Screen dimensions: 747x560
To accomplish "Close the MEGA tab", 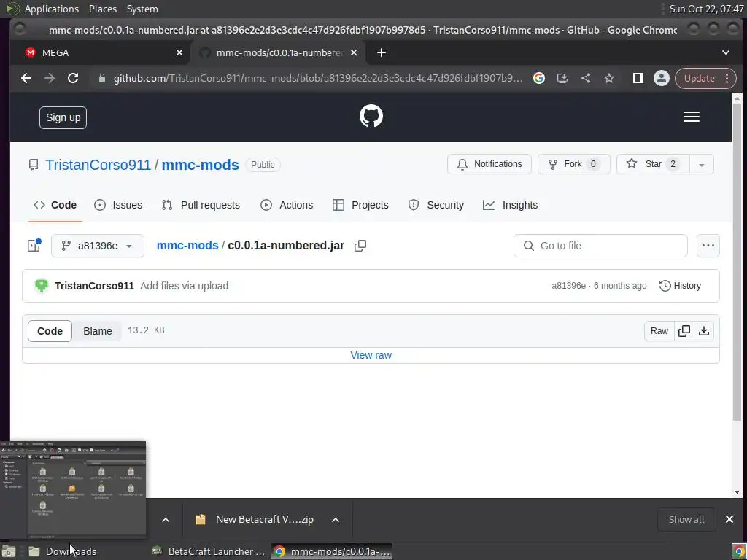I will [x=179, y=52].
